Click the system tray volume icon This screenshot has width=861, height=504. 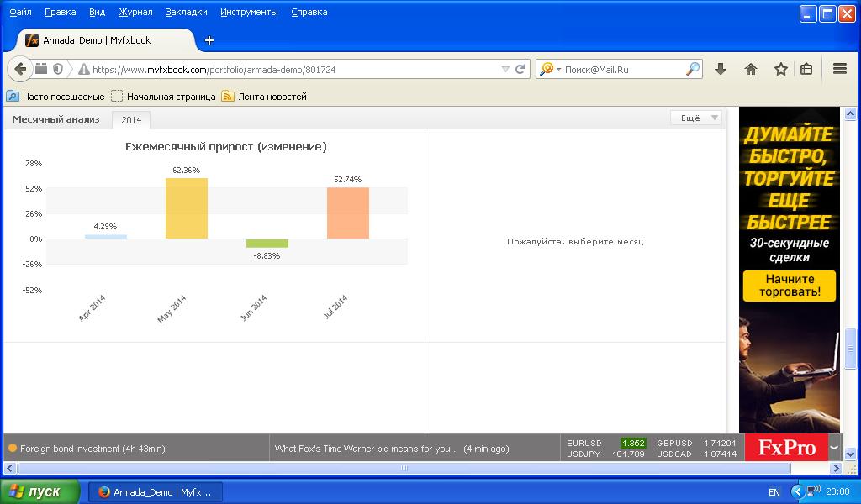point(813,491)
